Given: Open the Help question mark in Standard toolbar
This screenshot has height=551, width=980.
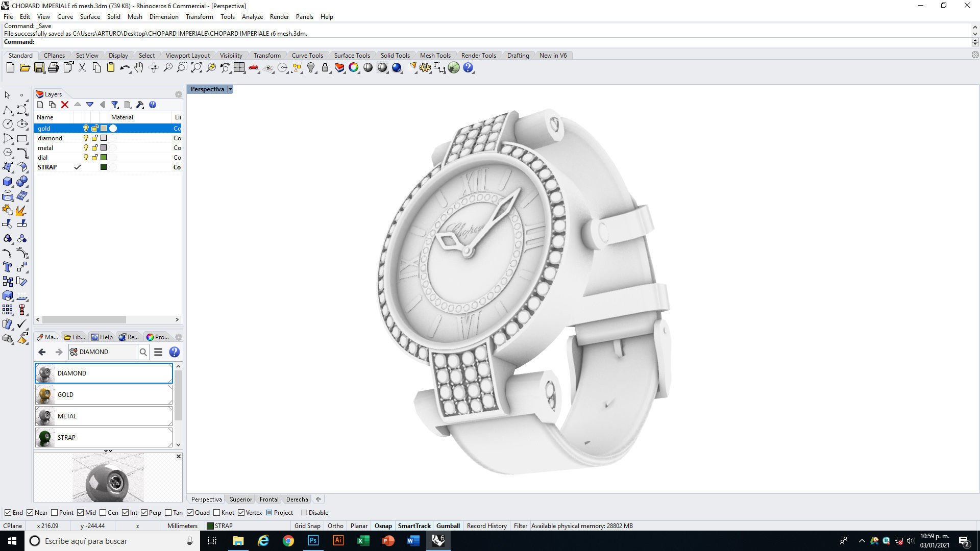Looking at the screenshot, I should pos(468,67).
